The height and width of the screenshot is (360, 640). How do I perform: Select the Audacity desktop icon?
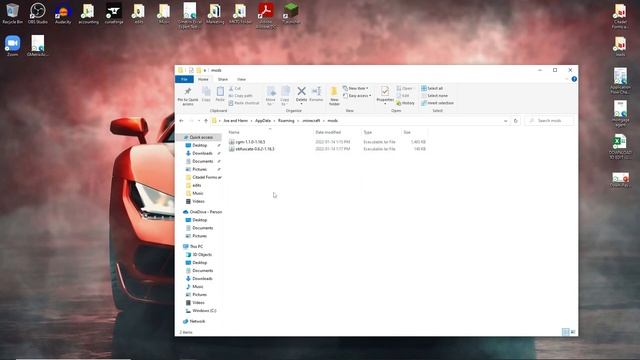pyautogui.click(x=63, y=13)
